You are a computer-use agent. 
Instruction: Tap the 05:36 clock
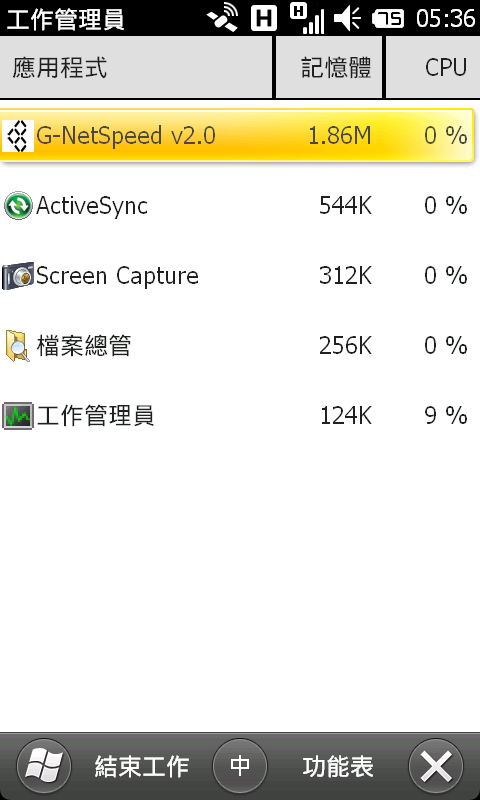[445, 19]
